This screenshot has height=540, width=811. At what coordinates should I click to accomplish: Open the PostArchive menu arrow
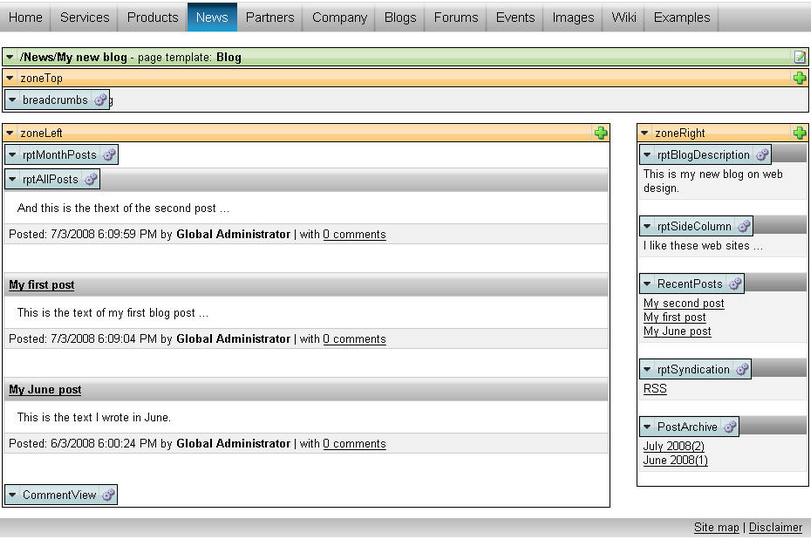(647, 427)
